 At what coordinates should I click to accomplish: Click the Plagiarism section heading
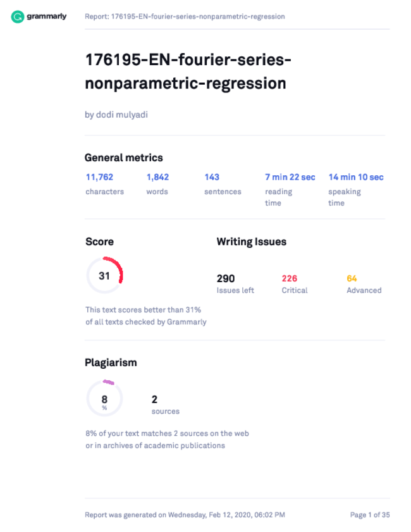pyautogui.click(x=111, y=362)
